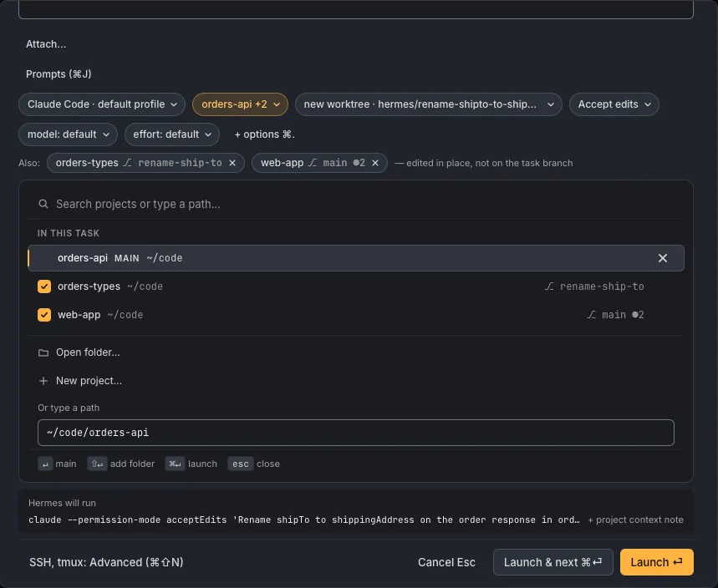Image resolution: width=718 pixels, height=588 pixels.
Task: Select New project... entry
Action: (x=356, y=381)
